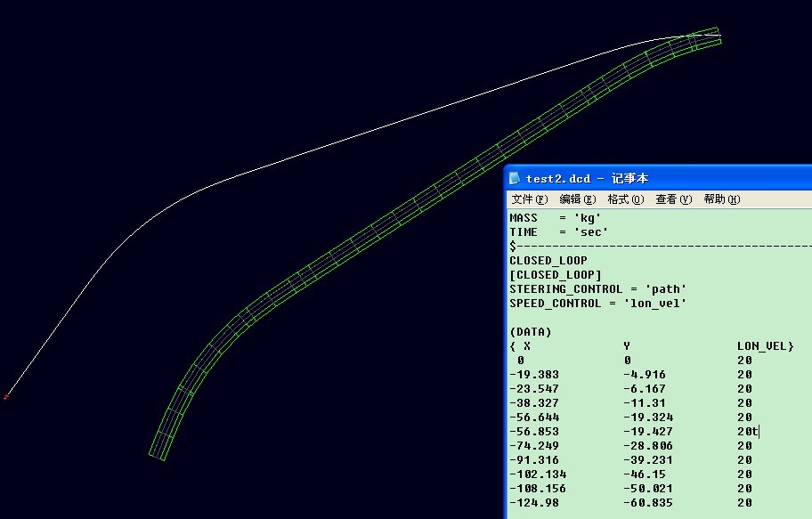Click the Y value -50.021
812x519 pixels.
pyautogui.click(x=648, y=489)
